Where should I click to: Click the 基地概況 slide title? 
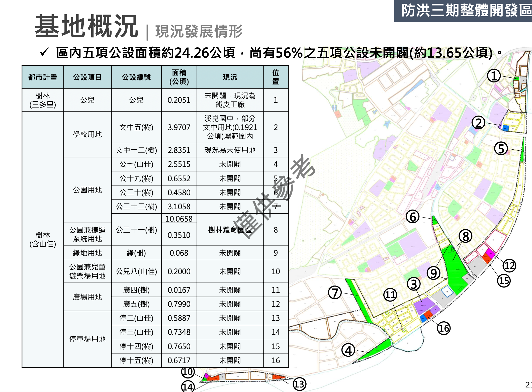point(86,26)
